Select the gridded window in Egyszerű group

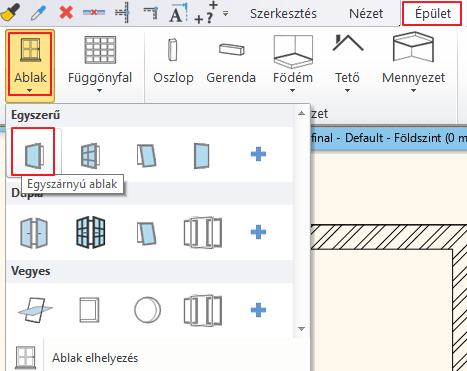pos(90,155)
